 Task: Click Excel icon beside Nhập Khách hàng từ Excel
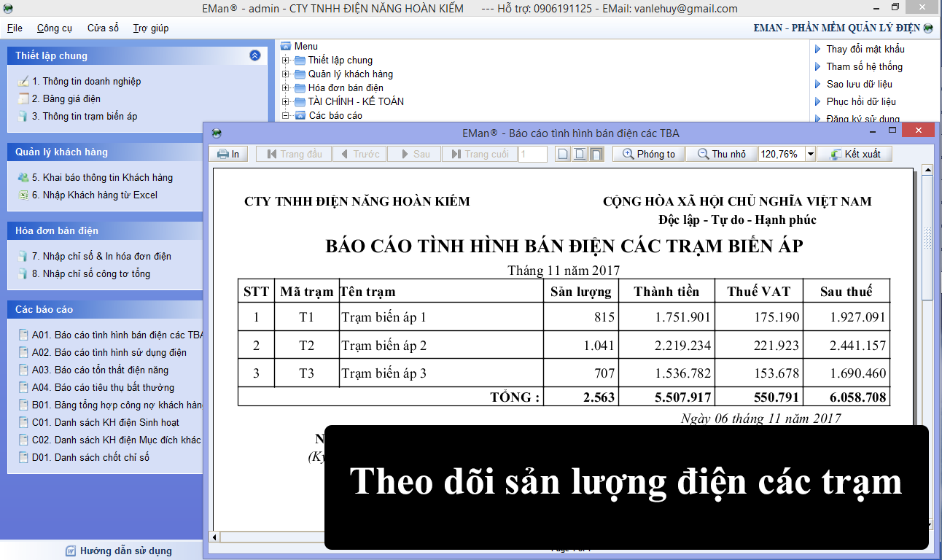23,195
